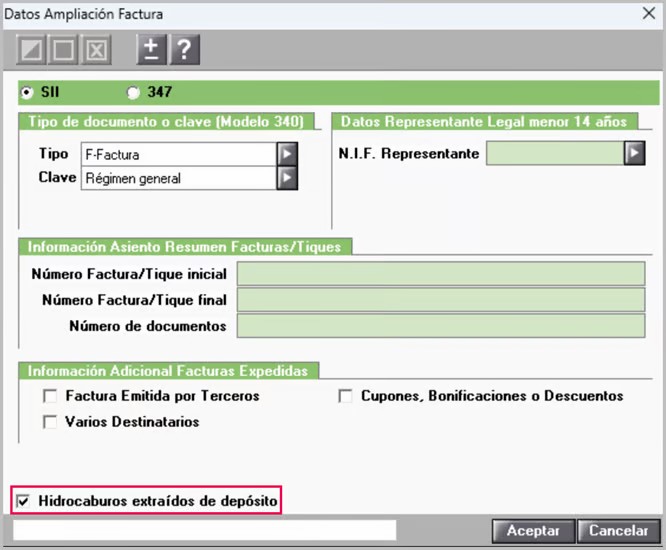Image resolution: width=666 pixels, height=550 pixels.
Task: Click the Tipo de documento o clave heading
Action: tap(166, 121)
